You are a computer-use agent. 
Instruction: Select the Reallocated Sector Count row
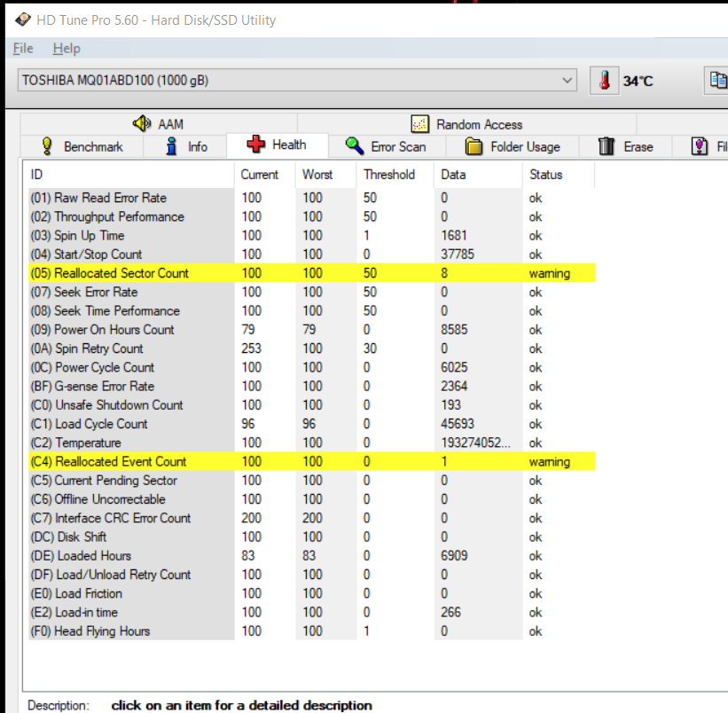[311, 273]
